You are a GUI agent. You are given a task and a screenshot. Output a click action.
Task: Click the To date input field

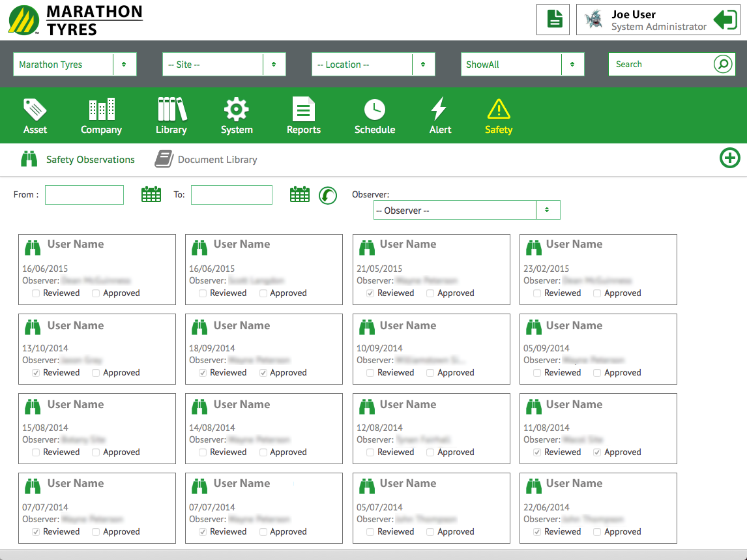coord(231,195)
